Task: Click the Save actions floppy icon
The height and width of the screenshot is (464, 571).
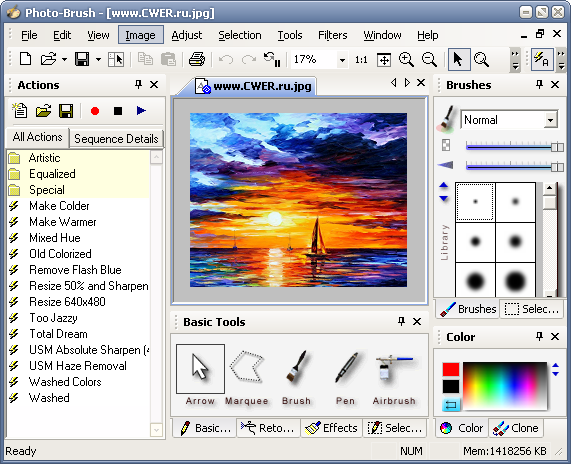Action: (x=66, y=111)
